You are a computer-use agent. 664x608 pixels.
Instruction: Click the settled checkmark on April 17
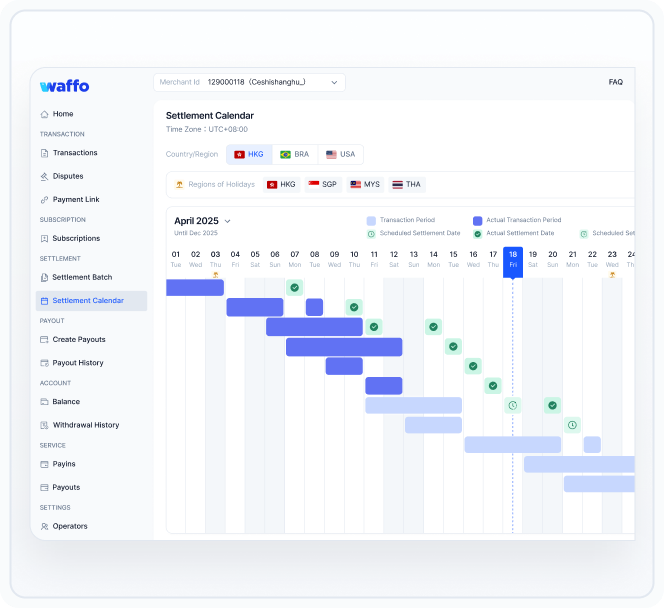493,386
